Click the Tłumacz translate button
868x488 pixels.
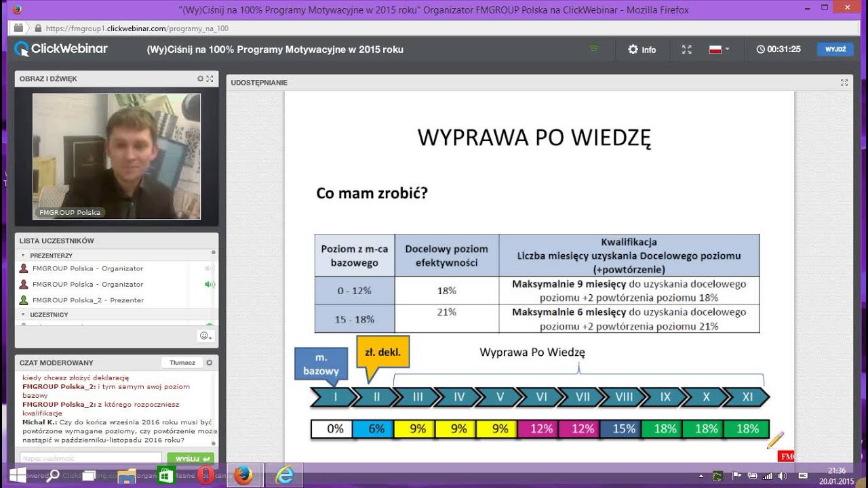tap(182, 363)
